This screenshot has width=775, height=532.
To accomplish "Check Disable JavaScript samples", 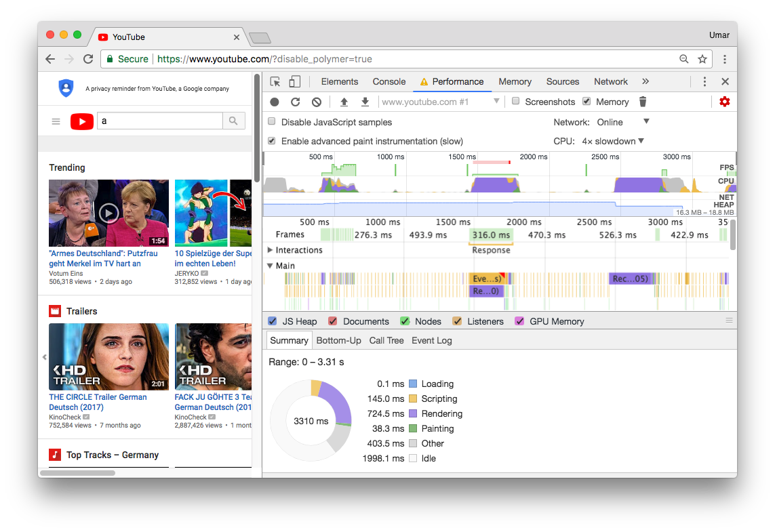I will pos(271,121).
